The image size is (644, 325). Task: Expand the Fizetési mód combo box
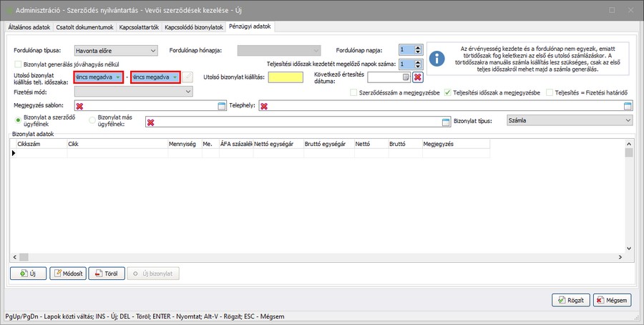click(188, 92)
